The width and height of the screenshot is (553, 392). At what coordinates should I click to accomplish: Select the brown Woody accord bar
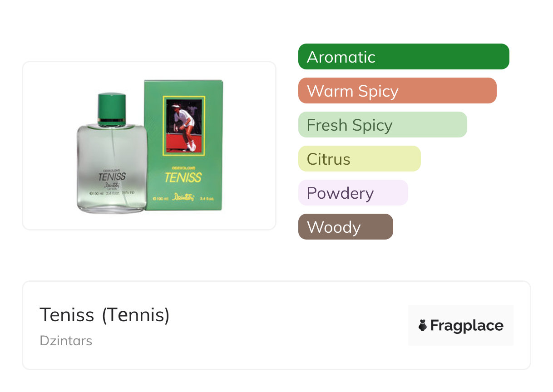tap(345, 227)
